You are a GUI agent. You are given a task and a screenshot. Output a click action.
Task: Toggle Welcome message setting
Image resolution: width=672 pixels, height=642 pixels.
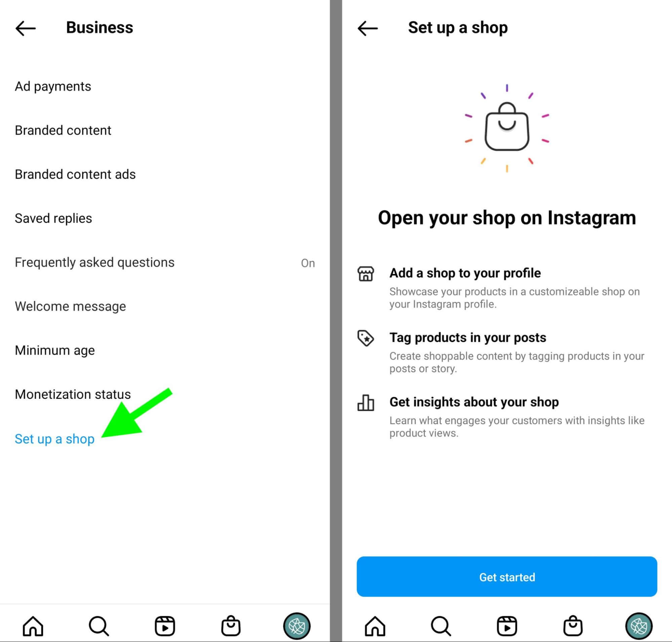tap(68, 307)
